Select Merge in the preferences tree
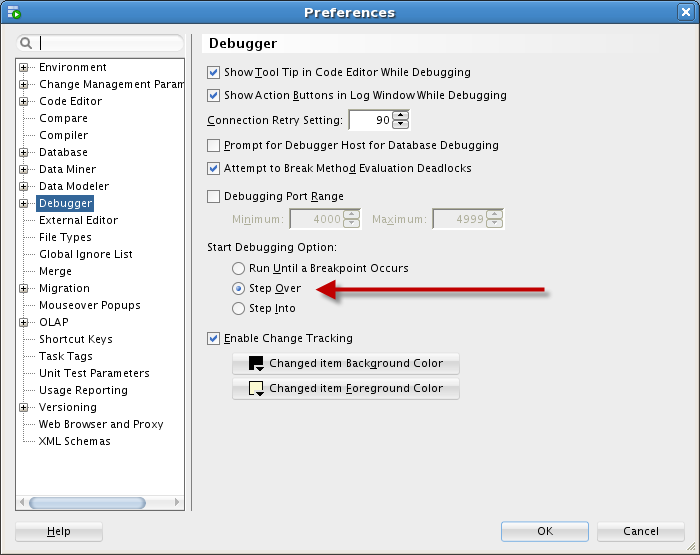Screen dimensions: 700x555 point(55,271)
